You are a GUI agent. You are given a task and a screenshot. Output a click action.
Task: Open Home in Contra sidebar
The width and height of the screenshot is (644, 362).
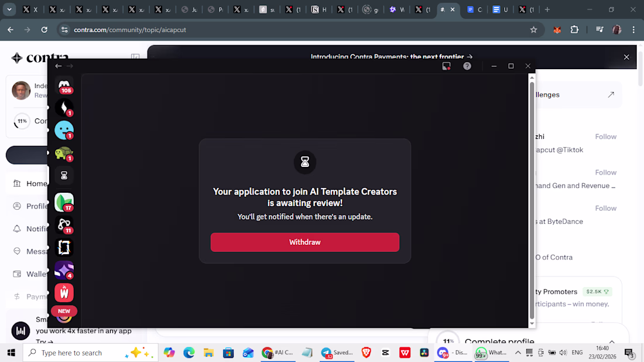tap(30, 183)
